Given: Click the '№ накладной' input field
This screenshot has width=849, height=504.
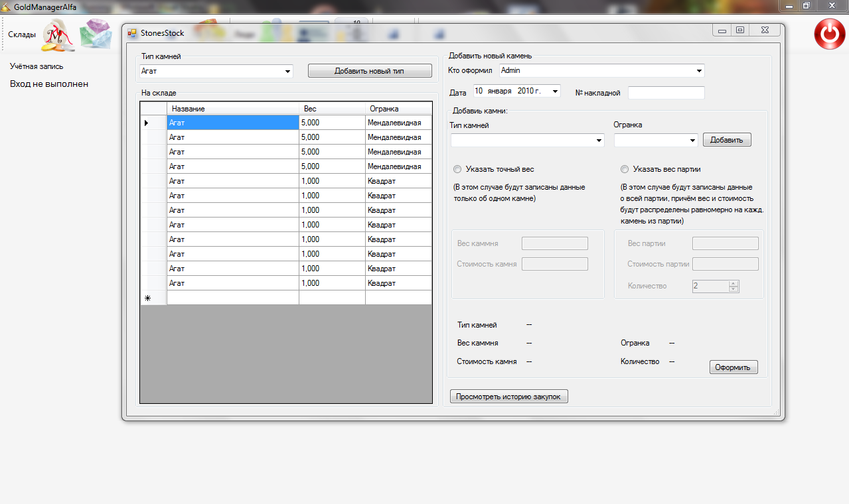Looking at the screenshot, I should coord(666,93).
